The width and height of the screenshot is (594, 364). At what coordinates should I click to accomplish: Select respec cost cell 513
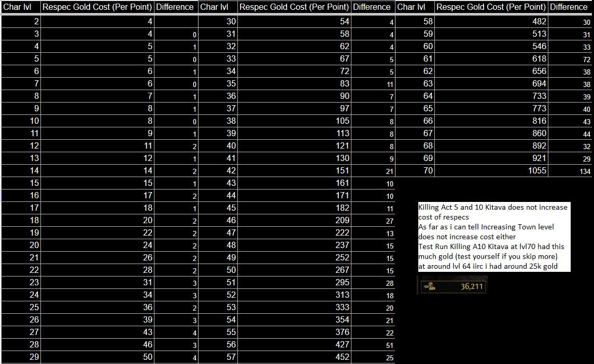[x=491, y=34]
